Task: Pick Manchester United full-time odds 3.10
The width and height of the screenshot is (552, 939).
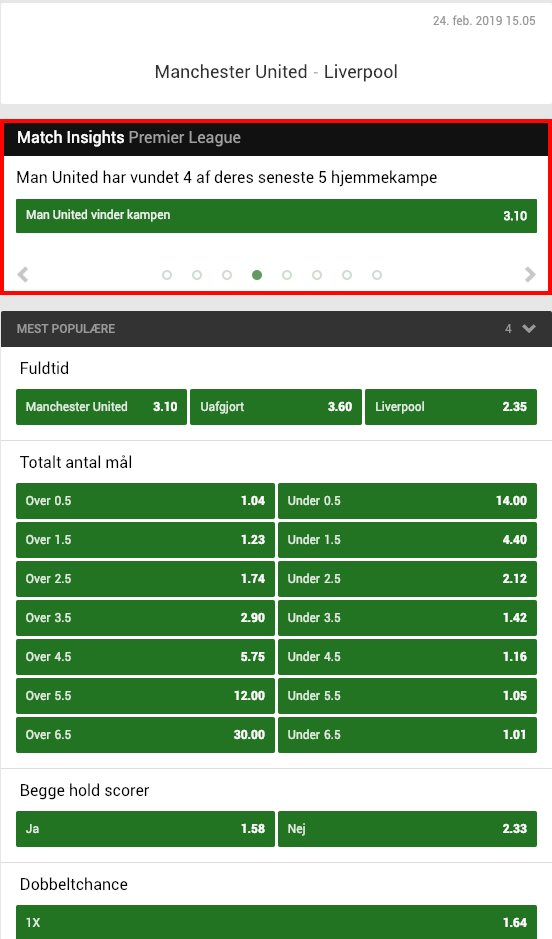Action: click(x=101, y=407)
